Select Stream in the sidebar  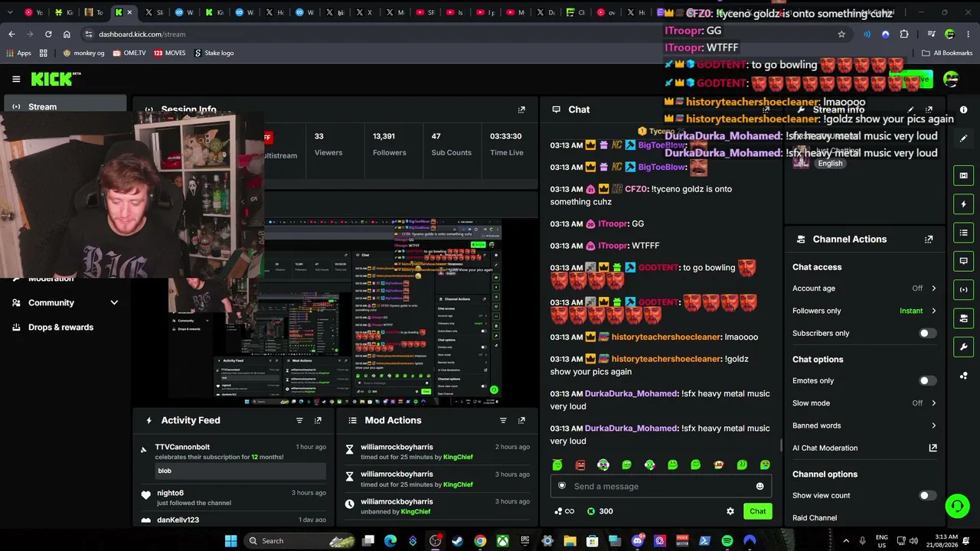65,106
